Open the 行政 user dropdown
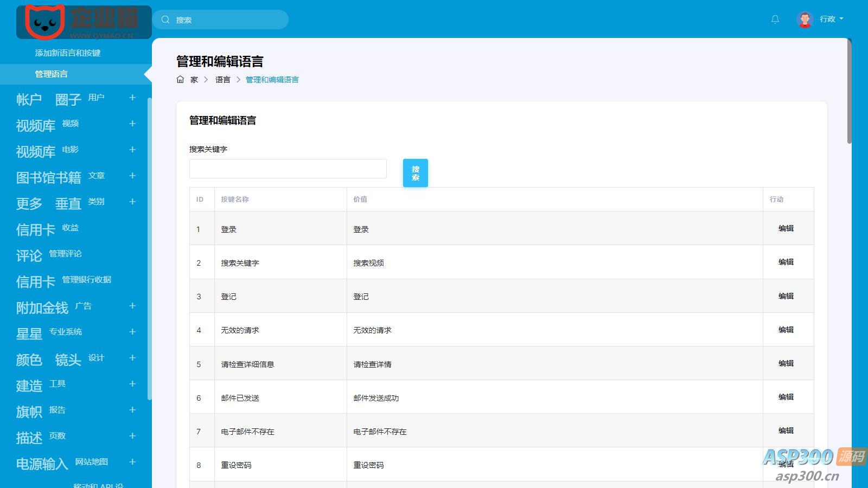Viewport: 868px width, 488px height. (831, 19)
